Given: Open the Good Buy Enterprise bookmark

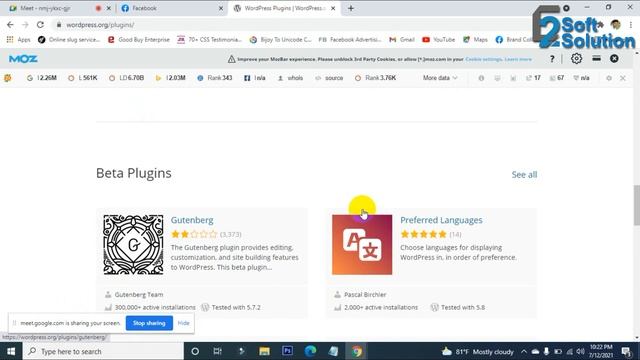Looking at the screenshot, I should 139,40.
